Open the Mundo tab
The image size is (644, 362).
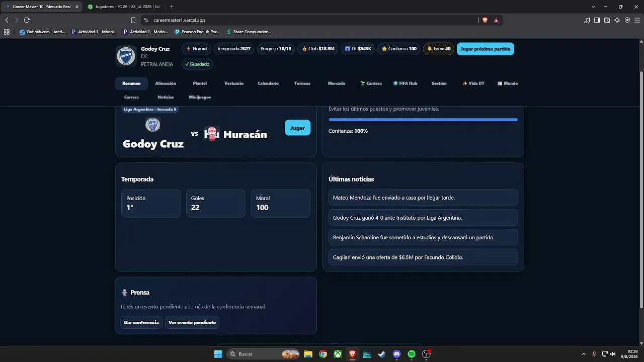click(x=508, y=83)
